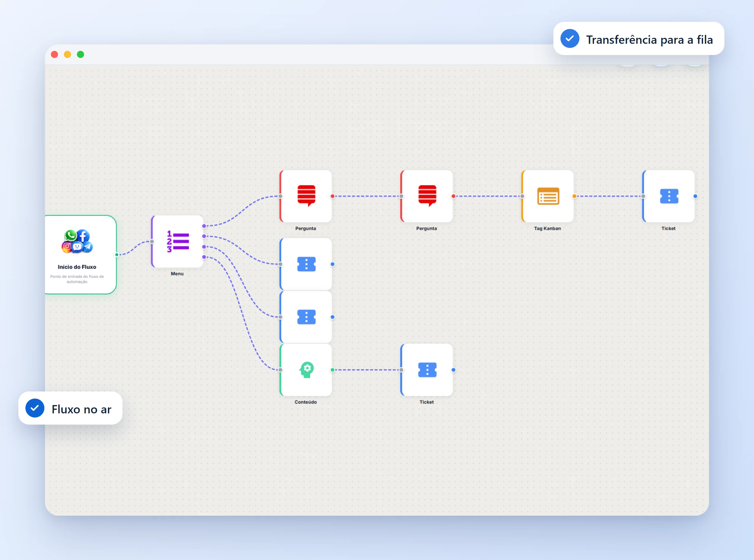754x560 pixels.
Task: Click the 'Transferência para a fila' check badge
Action: pyautogui.click(x=639, y=39)
